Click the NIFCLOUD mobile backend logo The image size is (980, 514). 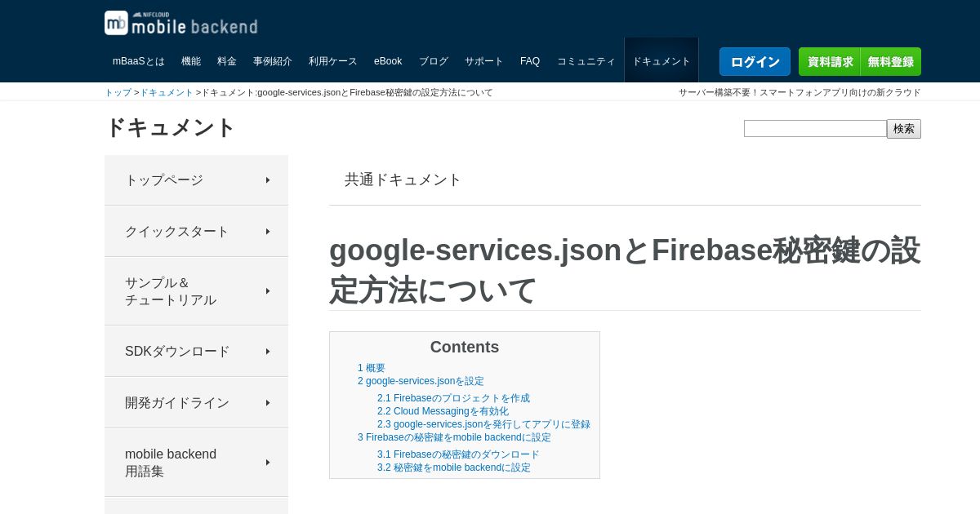tap(180, 23)
